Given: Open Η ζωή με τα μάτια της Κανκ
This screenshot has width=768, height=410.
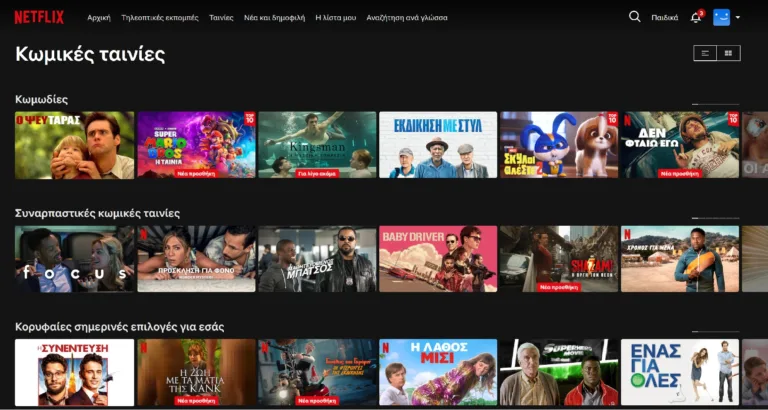Looking at the screenshot, I should [196, 372].
